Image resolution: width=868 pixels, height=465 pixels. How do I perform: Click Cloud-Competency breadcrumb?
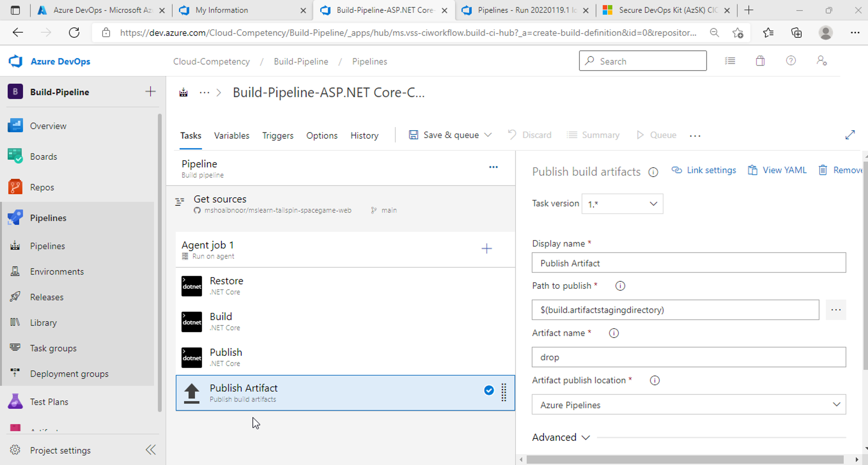click(x=211, y=61)
